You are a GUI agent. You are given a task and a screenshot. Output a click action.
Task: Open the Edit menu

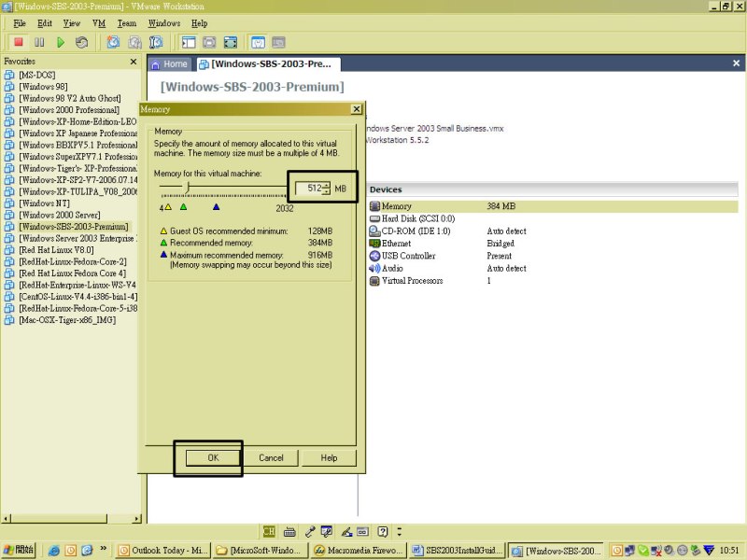[x=45, y=23]
